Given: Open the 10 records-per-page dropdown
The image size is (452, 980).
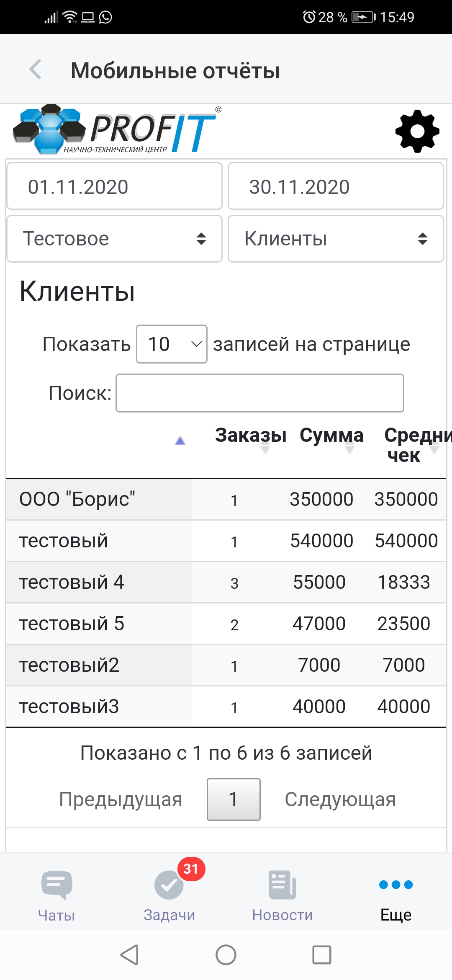Looking at the screenshot, I should [172, 344].
